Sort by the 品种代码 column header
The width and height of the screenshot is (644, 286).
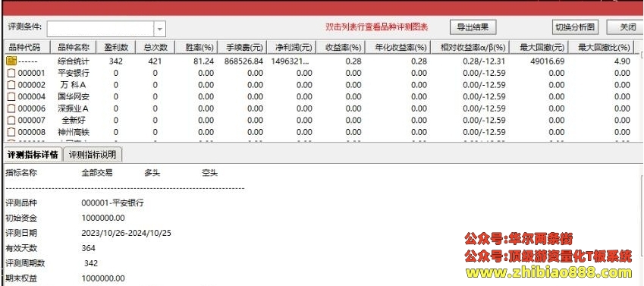click(27, 48)
